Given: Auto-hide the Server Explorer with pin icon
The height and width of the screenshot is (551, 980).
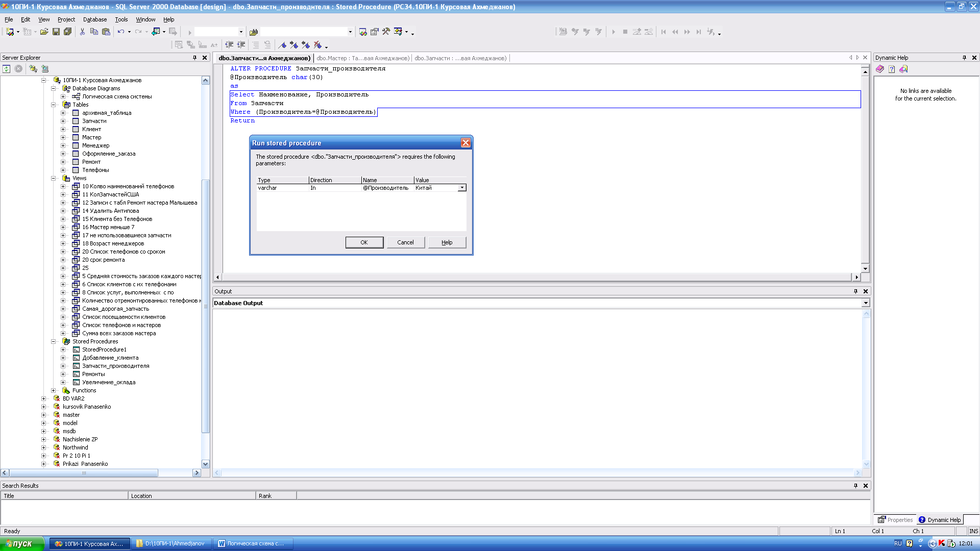Looking at the screenshot, I should point(194,58).
